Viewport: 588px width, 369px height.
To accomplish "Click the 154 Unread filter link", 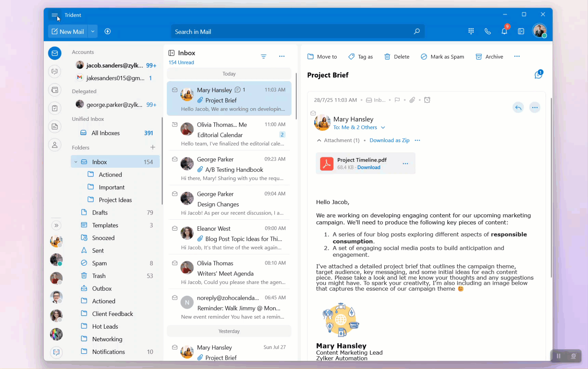I will click(181, 62).
